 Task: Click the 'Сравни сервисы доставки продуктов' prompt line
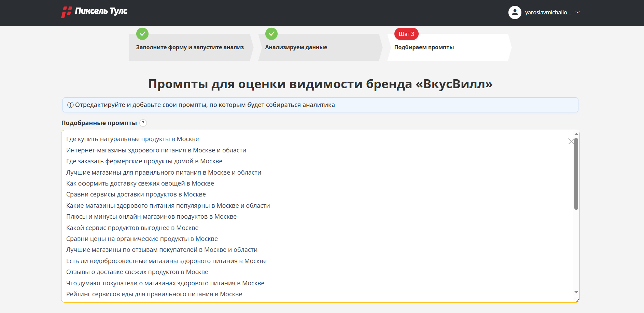coord(136,194)
